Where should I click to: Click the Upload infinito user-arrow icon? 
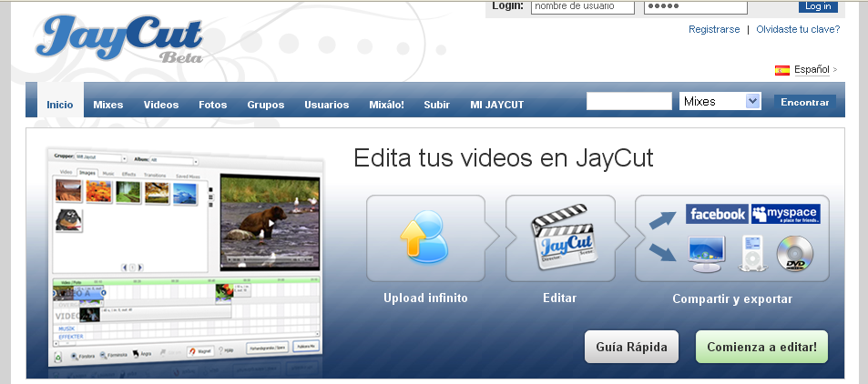click(424, 237)
